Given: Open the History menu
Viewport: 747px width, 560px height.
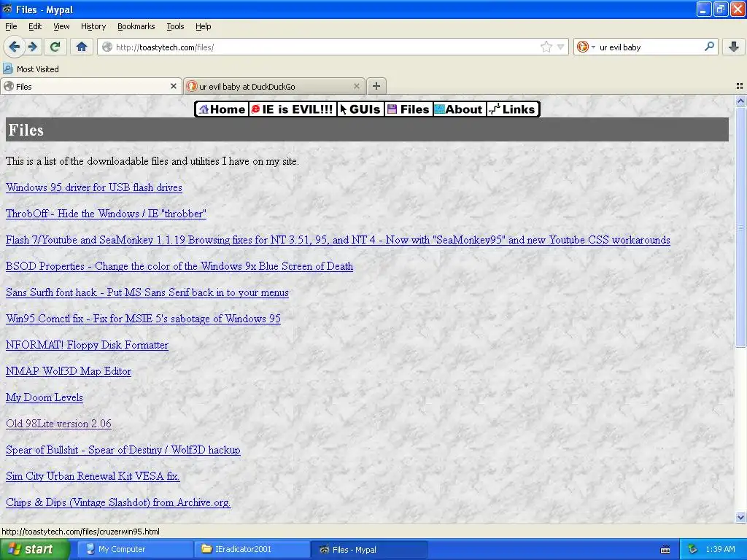Looking at the screenshot, I should pyautogui.click(x=93, y=26).
